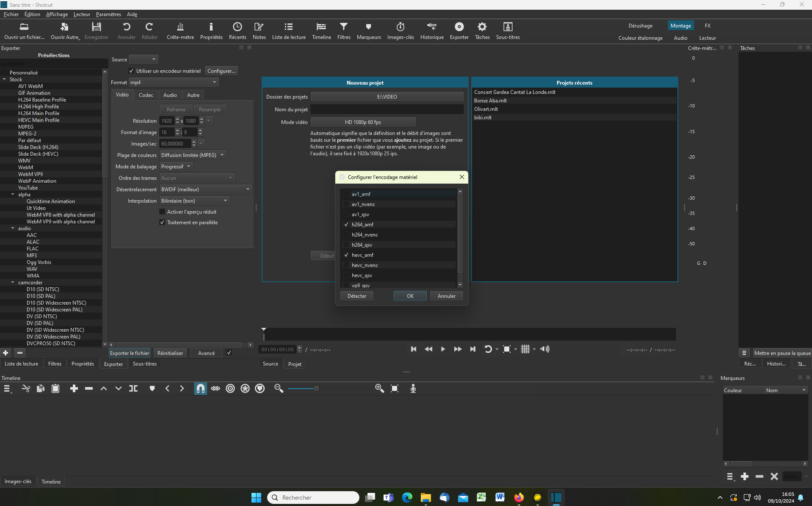Open Firefox from the taskbar

519,498
